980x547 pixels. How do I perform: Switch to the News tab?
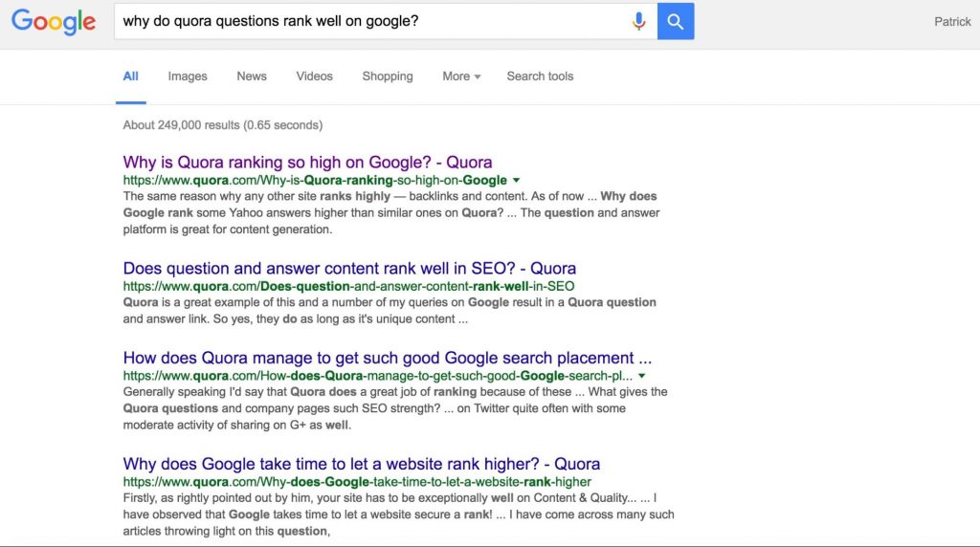click(252, 77)
